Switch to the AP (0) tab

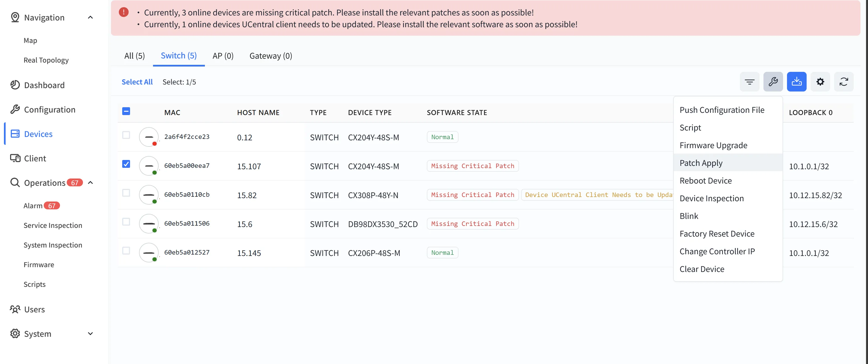click(x=223, y=56)
